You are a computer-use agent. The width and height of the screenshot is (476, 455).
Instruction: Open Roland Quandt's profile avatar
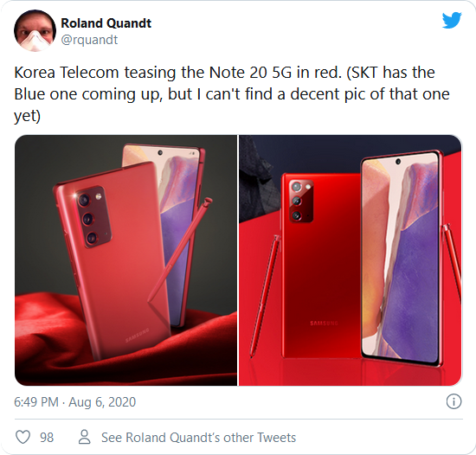pos(35,30)
